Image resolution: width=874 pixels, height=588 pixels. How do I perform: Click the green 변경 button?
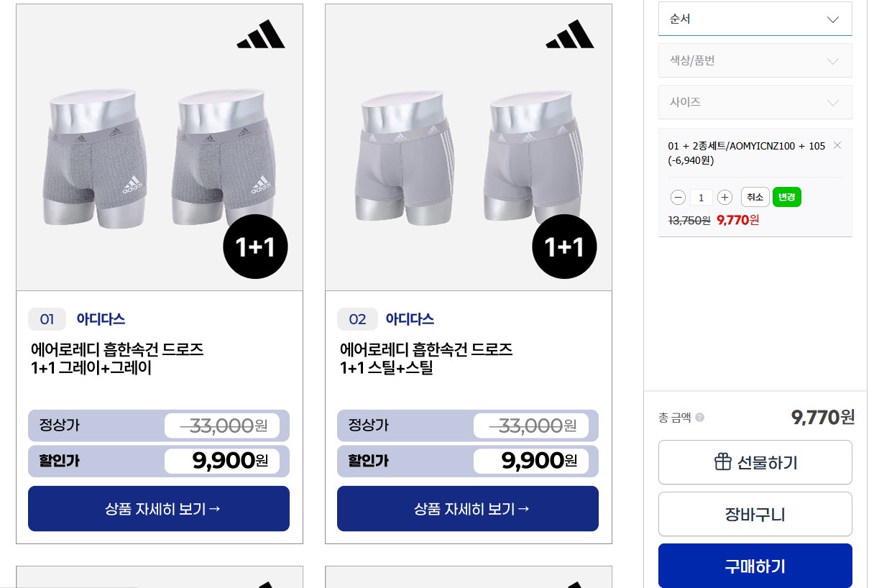tap(786, 197)
